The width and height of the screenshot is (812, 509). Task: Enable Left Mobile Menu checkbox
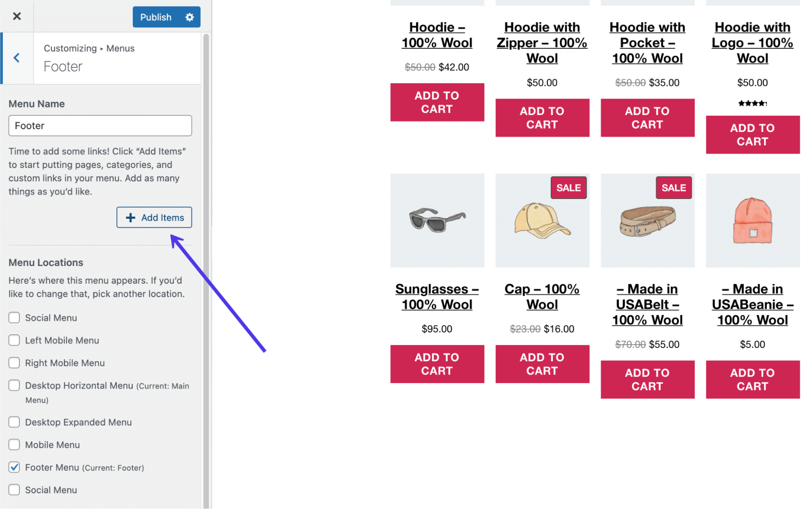coord(13,340)
